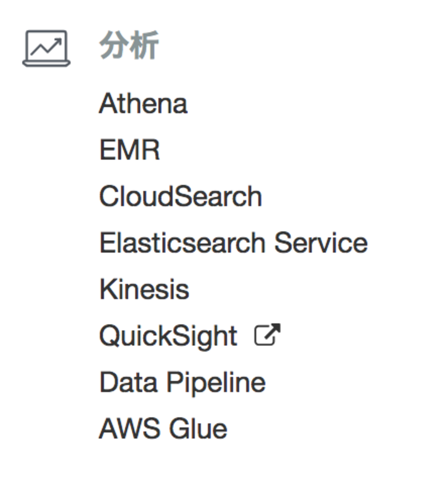Click the trend arrow inside the laptop icon
The image size is (448, 483).
pos(46,46)
